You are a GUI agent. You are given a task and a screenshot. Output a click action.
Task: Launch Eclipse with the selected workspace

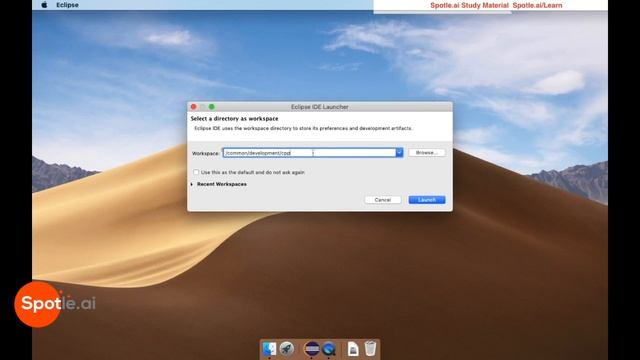427,200
